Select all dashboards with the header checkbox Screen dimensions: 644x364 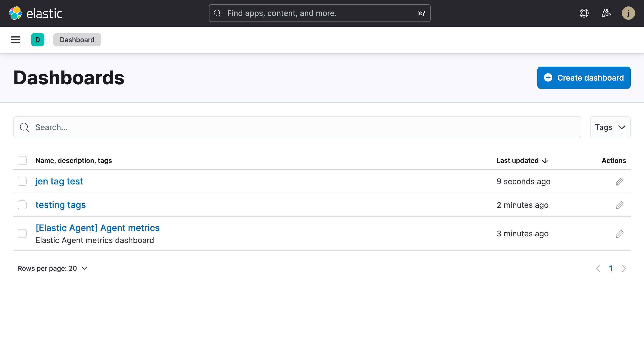(22, 160)
